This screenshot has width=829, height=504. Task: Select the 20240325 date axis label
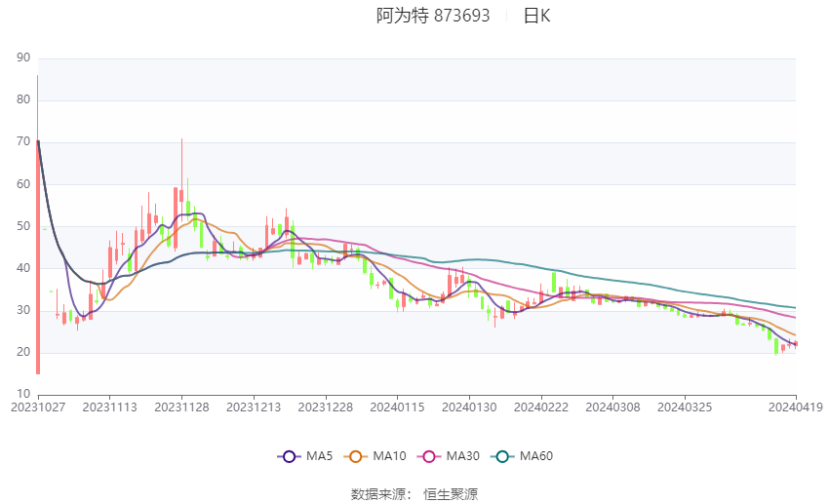tap(685, 407)
